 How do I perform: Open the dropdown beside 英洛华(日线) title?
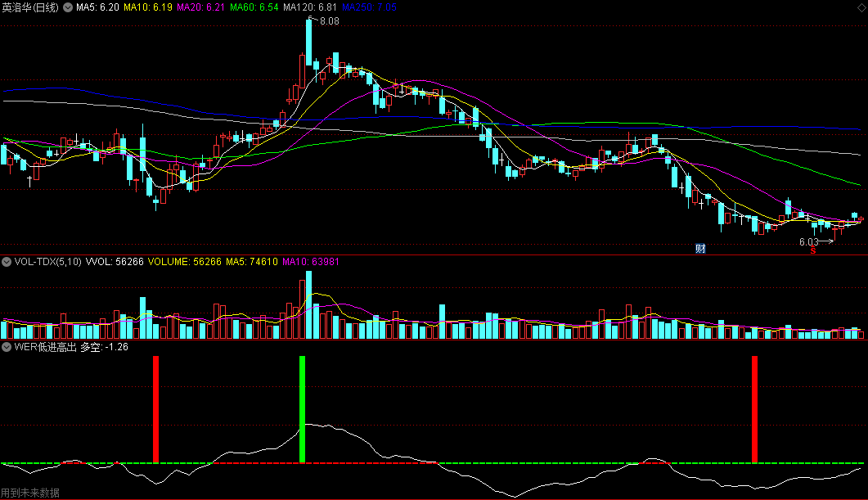pyautogui.click(x=68, y=7)
